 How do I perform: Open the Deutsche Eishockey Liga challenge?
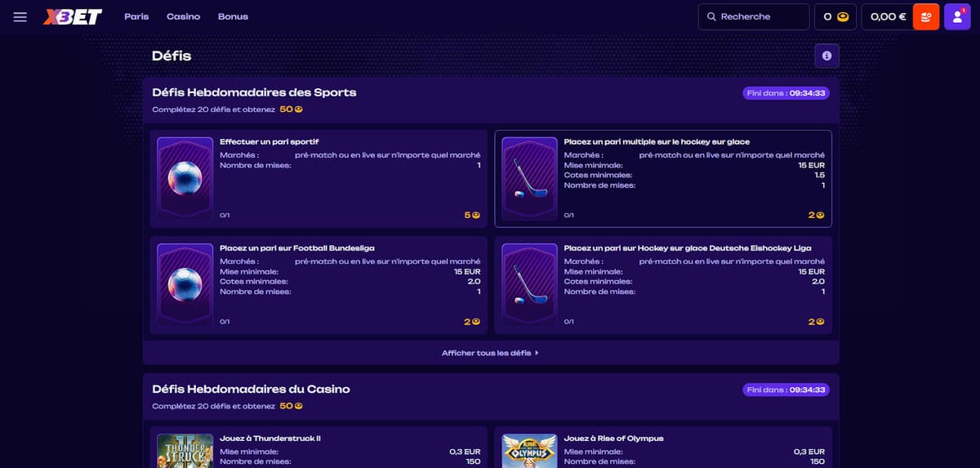[x=663, y=285]
